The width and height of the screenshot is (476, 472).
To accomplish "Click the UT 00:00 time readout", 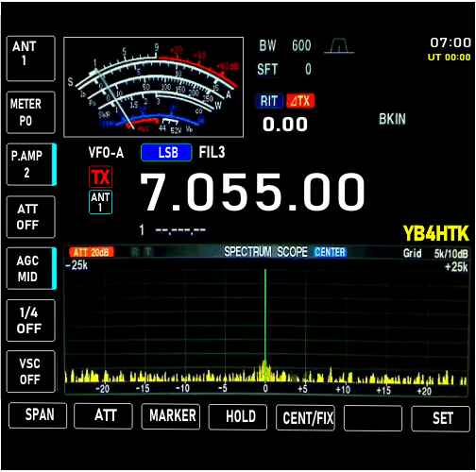I will tap(449, 58).
